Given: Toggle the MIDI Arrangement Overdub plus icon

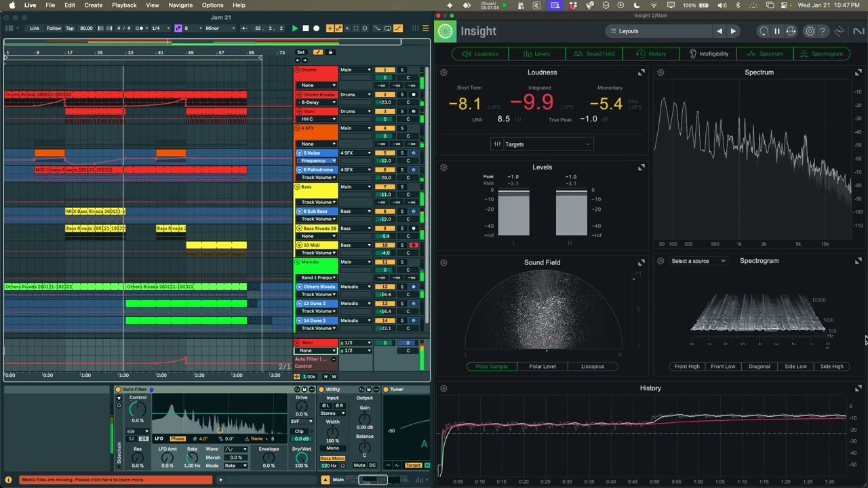Looking at the screenshot, I should 330,28.
